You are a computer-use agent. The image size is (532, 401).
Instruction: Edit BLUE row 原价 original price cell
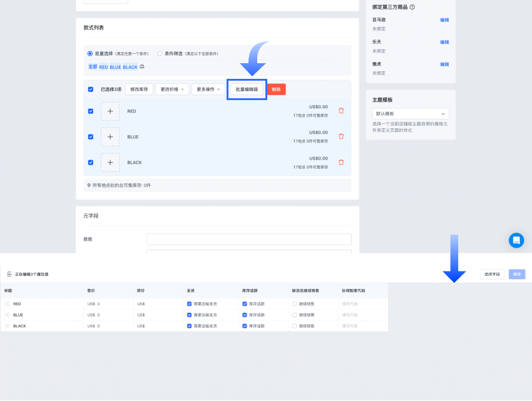158,315
